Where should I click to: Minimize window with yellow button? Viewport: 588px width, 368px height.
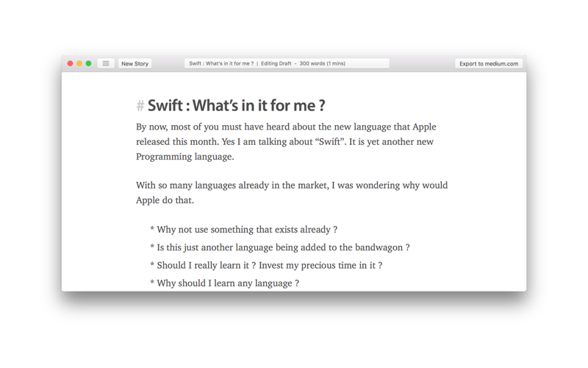pyautogui.click(x=79, y=63)
